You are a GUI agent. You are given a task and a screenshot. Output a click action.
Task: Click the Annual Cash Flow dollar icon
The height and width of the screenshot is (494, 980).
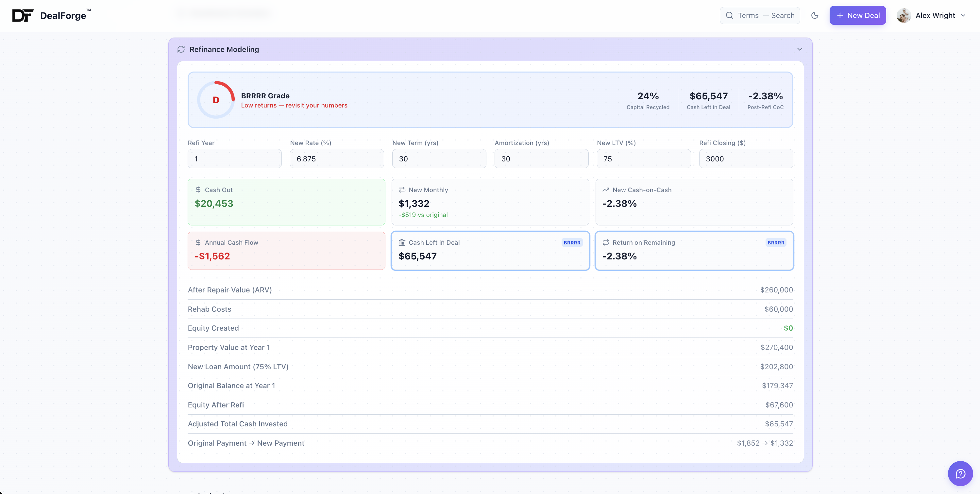pyautogui.click(x=198, y=243)
